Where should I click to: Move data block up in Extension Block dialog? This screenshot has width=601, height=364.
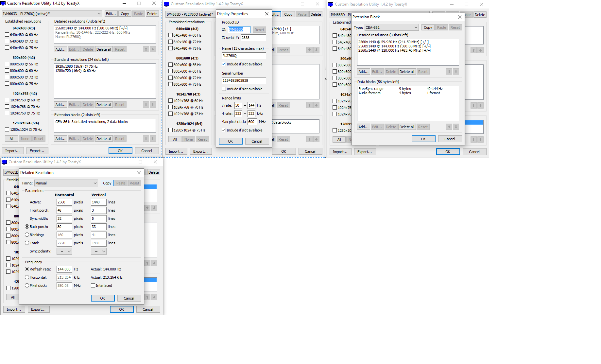[x=449, y=127]
